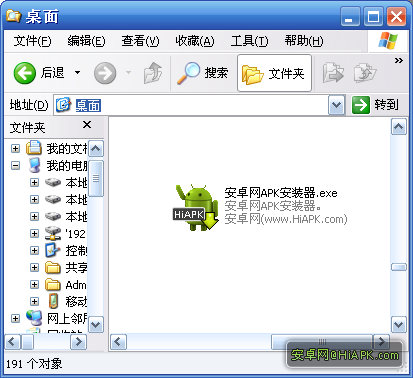Collapse the 我的电脑 tree node
The image size is (413, 378).
click(15, 165)
